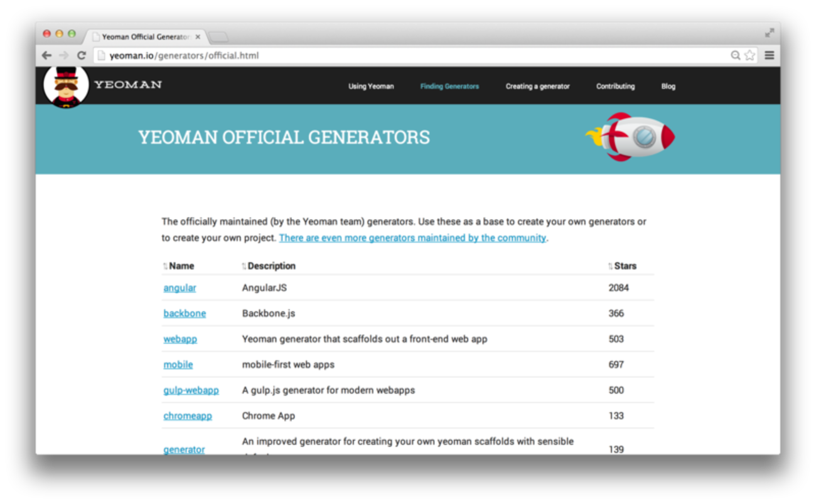816x504 pixels.
Task: Open the generator link in the last row
Action: tap(184, 449)
